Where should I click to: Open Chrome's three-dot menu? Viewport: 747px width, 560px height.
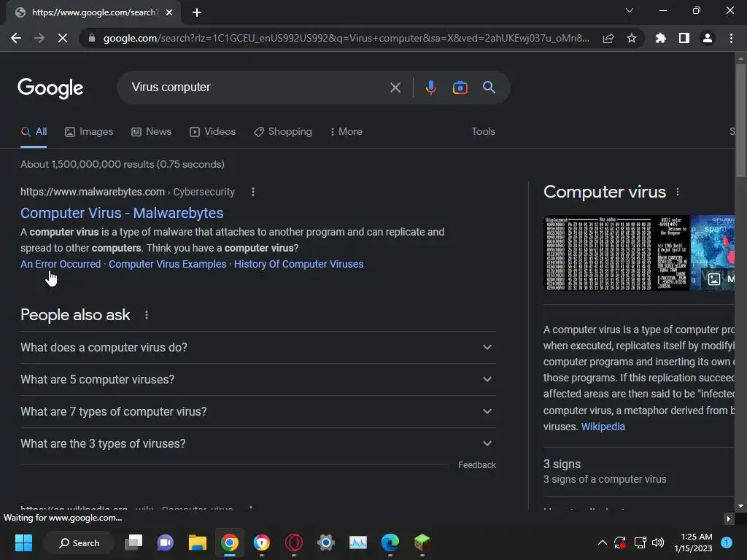point(731,38)
